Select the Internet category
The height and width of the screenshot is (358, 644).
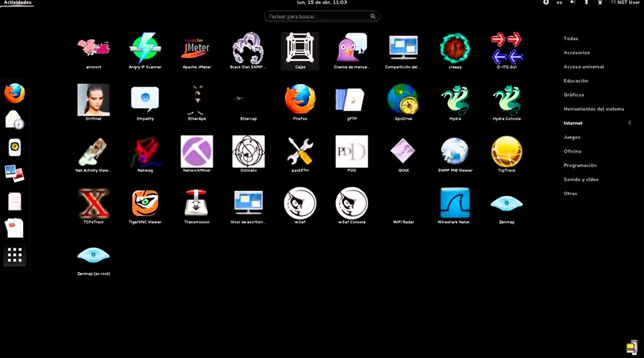coord(573,123)
